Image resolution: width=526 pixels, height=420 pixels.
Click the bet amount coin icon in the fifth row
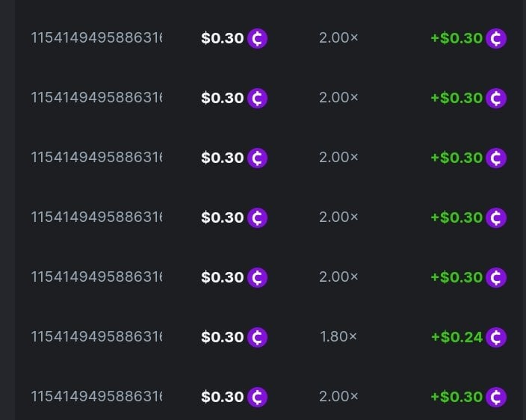[x=257, y=277]
